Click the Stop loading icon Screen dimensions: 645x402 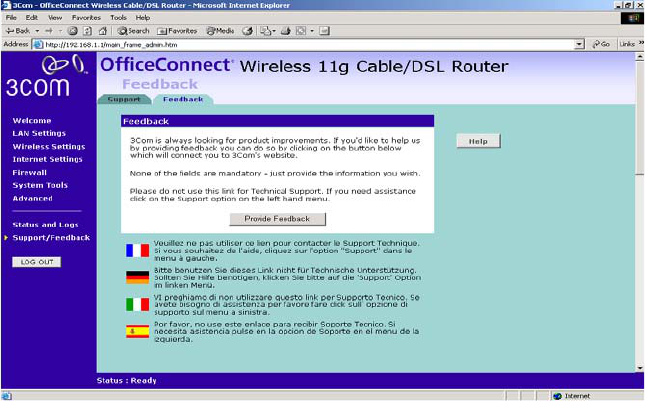[73, 31]
